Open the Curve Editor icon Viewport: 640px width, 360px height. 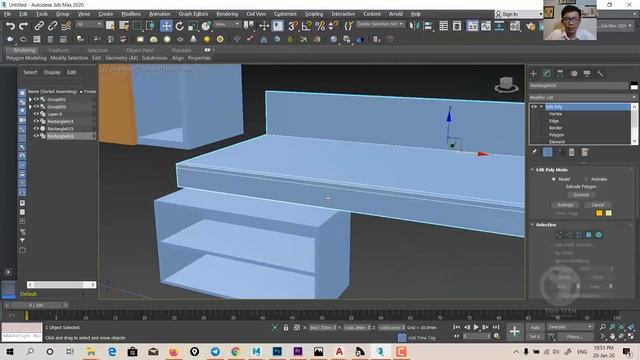tap(486, 26)
